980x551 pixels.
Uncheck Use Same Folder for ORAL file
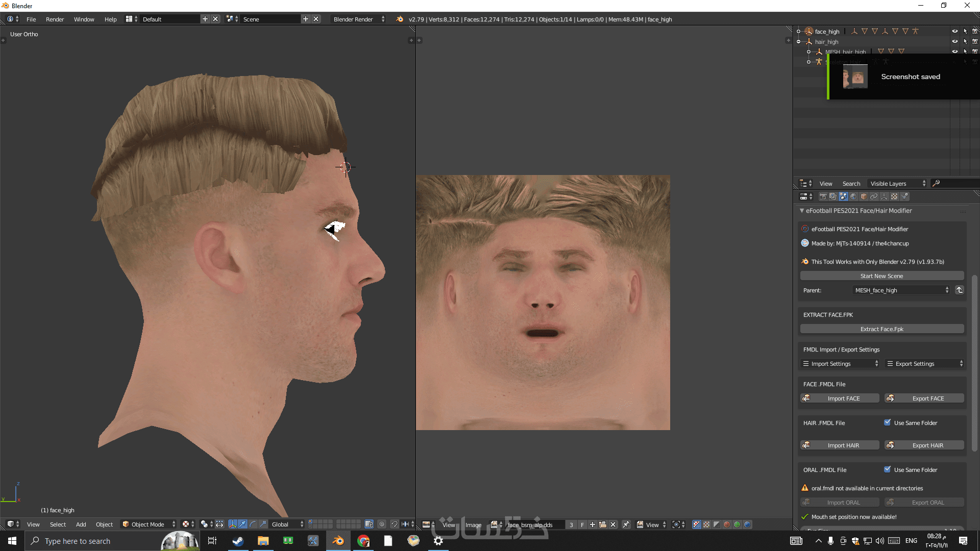pos(888,469)
